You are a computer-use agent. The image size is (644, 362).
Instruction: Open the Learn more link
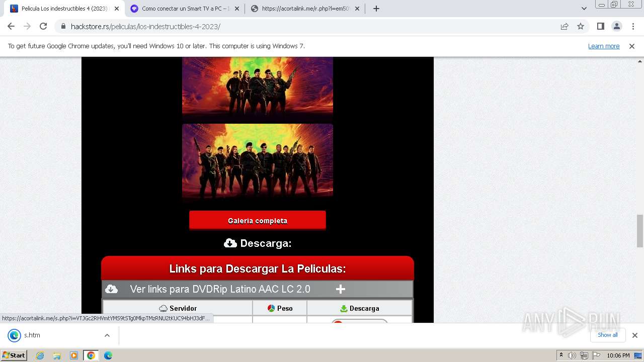pyautogui.click(x=604, y=46)
